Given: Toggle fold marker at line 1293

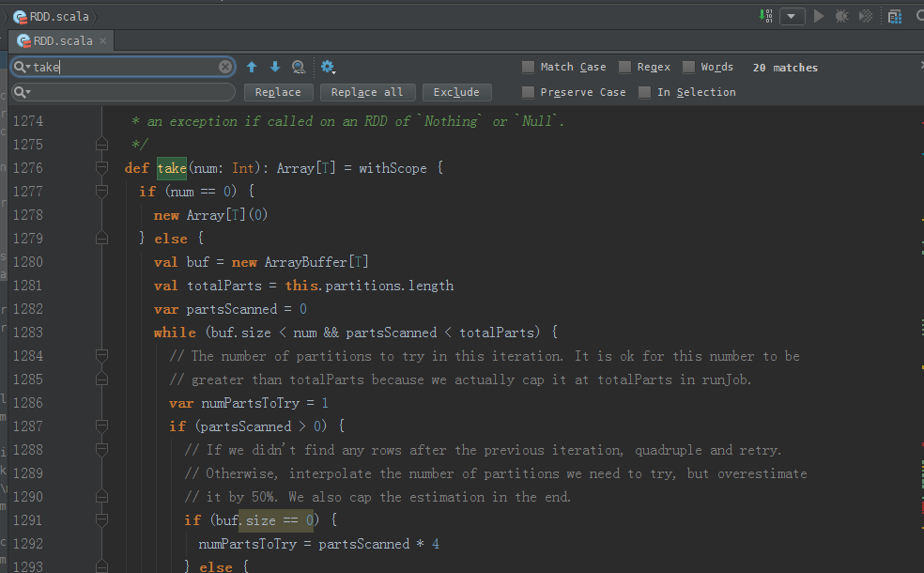Looking at the screenshot, I should [102, 565].
